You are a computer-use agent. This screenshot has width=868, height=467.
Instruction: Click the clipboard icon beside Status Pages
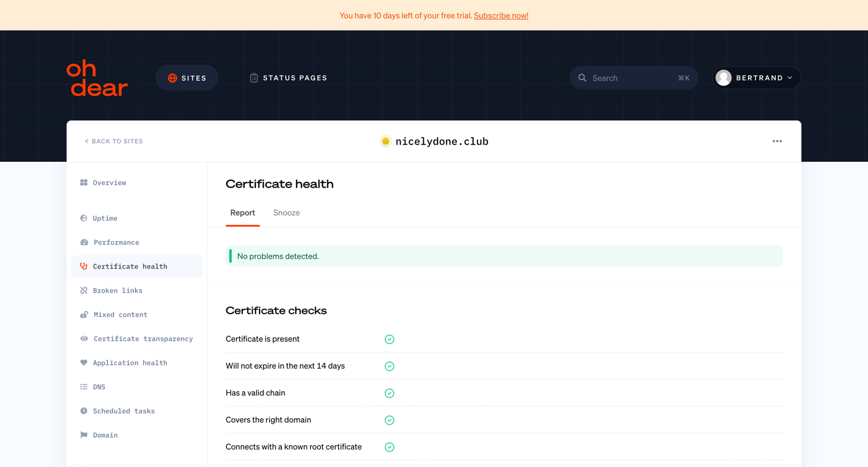coord(254,78)
